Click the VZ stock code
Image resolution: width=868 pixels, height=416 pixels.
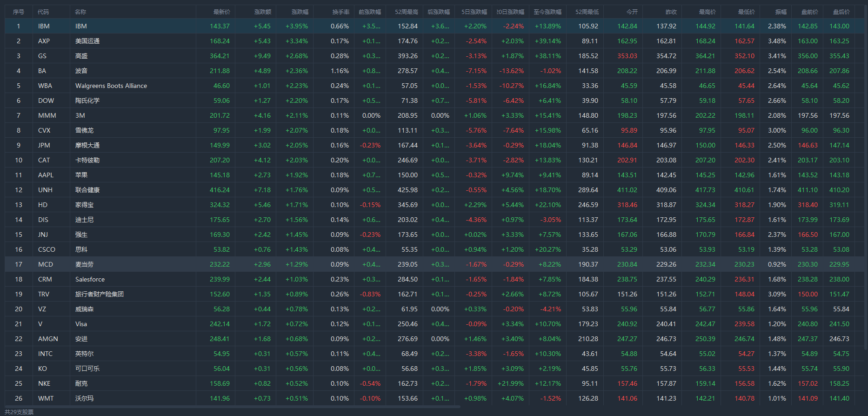(42, 309)
